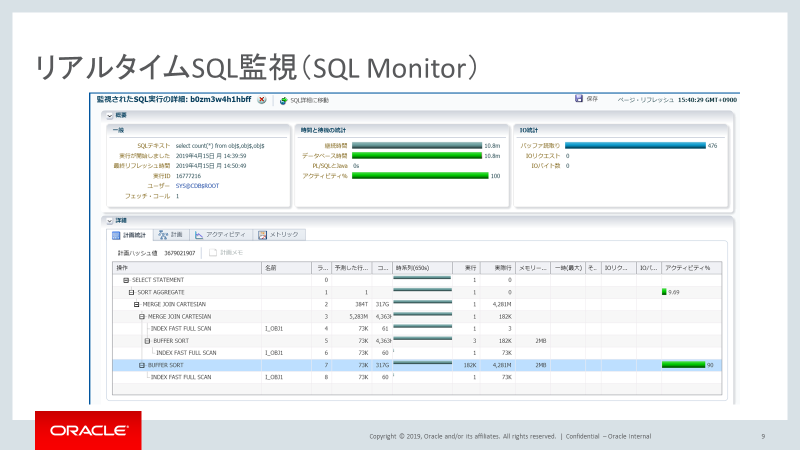The height and width of the screenshot is (450, 800).
Task: Collapse the 概要 section
Action: 110,116
